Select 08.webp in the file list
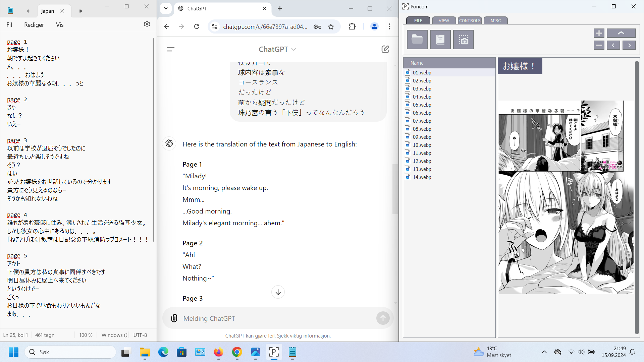644x362 pixels. point(449,129)
